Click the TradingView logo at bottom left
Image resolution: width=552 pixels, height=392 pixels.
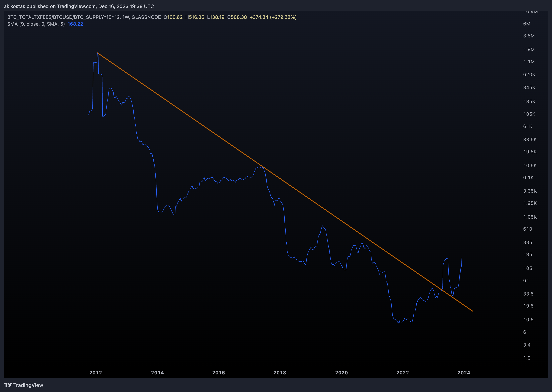click(23, 385)
